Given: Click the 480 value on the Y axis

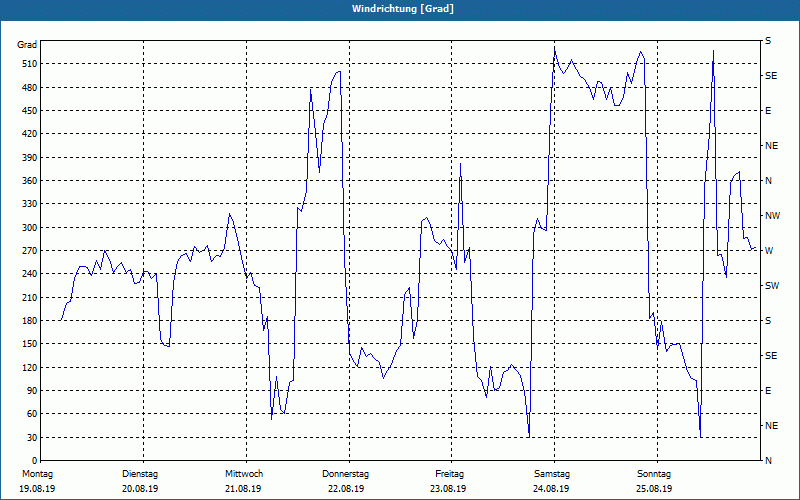Looking at the screenshot, I should tap(30, 87).
